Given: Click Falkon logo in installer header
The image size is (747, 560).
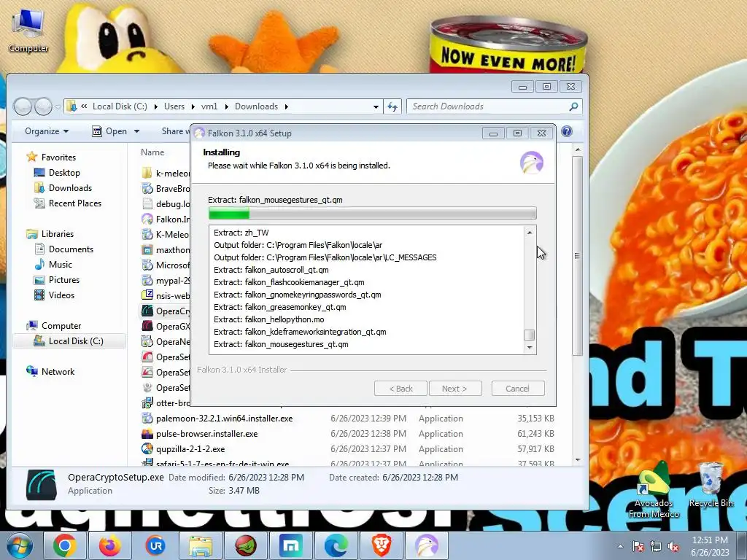Looking at the screenshot, I should [531, 163].
